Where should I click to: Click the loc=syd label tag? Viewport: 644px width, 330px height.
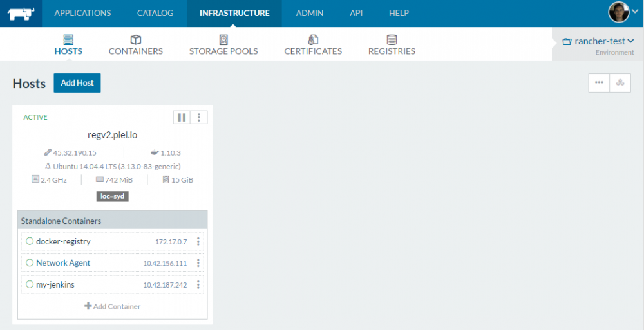pos(113,197)
